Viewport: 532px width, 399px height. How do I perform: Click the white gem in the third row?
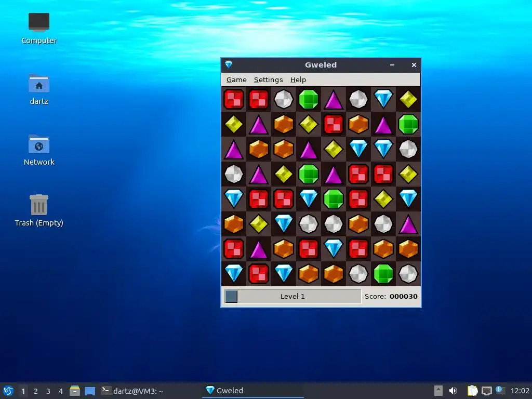[x=408, y=149]
